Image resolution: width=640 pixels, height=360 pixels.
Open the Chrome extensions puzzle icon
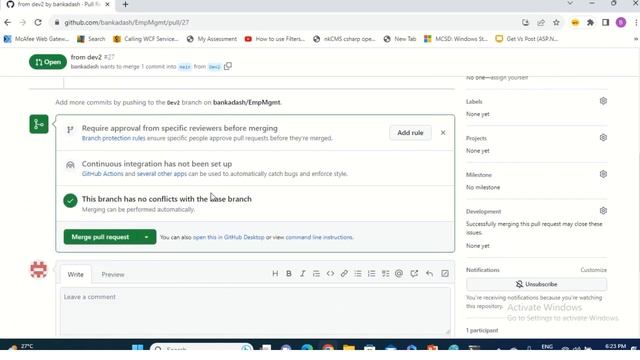coord(590,22)
